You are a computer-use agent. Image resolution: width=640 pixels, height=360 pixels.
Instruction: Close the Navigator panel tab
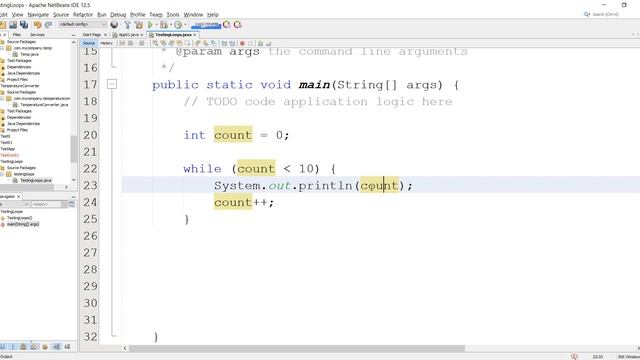coord(18,197)
